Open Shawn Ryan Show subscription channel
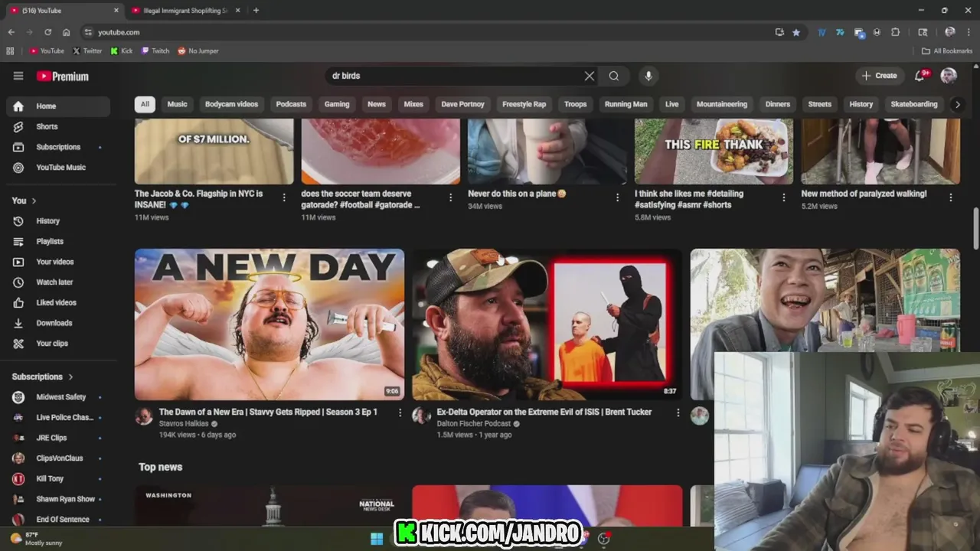980x551 pixels. [58, 499]
